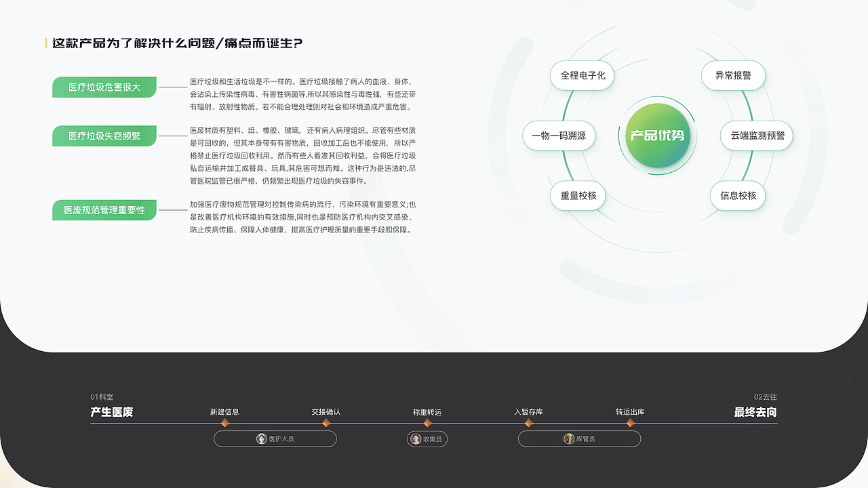Screen dimensions: 868x488
Task: Click the 库管员 avatar icon
Action: [569, 439]
